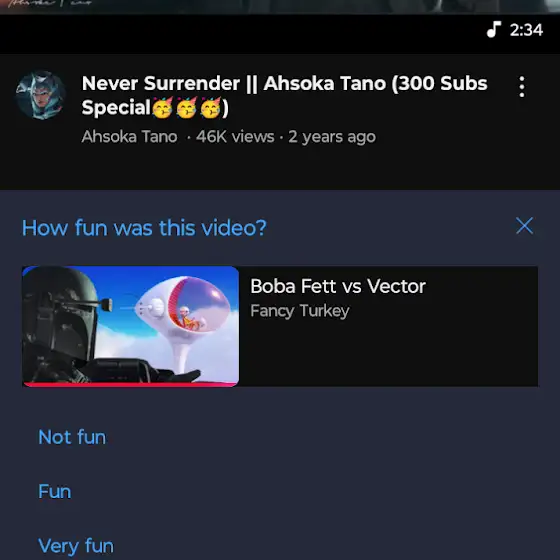Open the Ahsoka Tano channel avatar
The image size is (560, 560).
tap(40, 95)
